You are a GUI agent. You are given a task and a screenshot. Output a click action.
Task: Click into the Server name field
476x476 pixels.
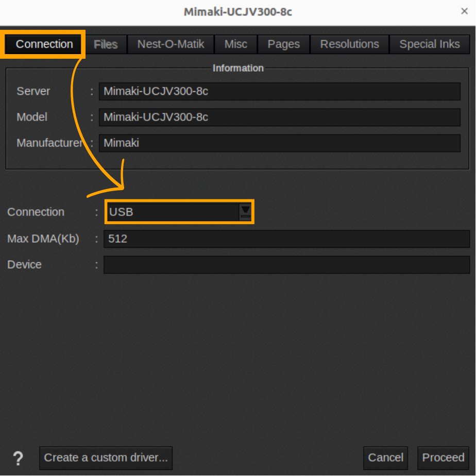point(279,91)
